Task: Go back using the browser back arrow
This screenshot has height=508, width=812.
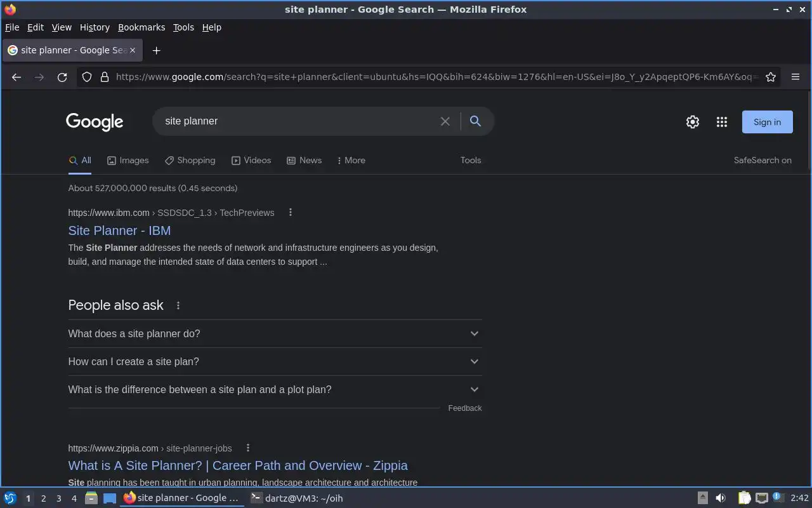Action: point(16,77)
